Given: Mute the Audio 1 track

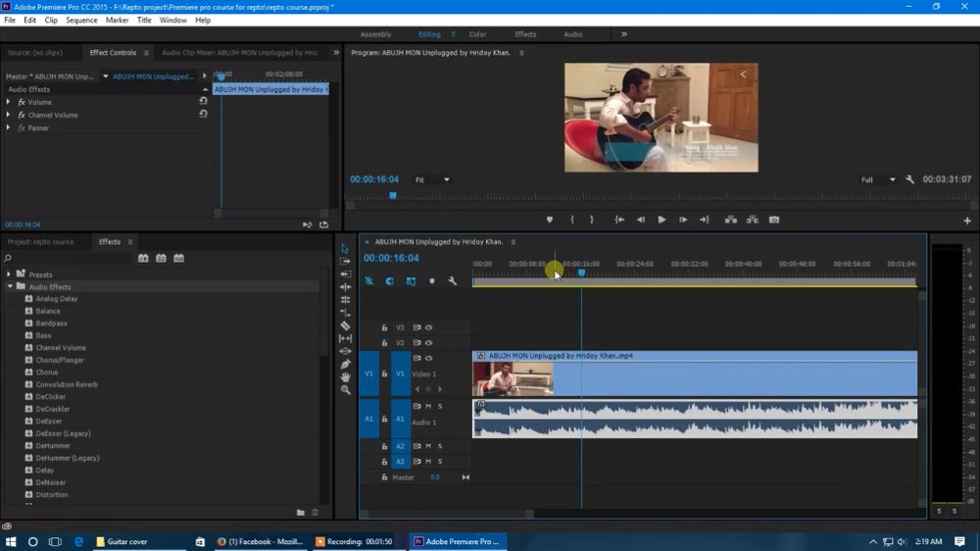Looking at the screenshot, I should point(428,407).
